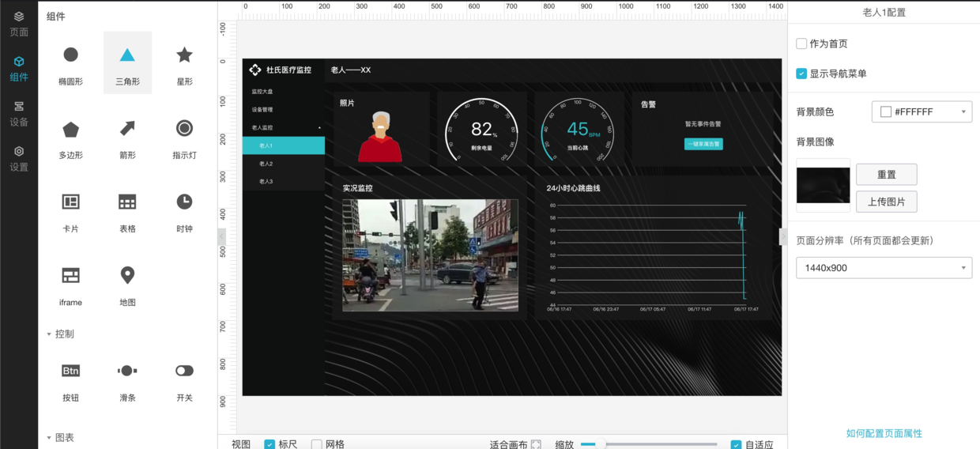
Task: Select the 时钟 clock component
Action: pos(184,210)
